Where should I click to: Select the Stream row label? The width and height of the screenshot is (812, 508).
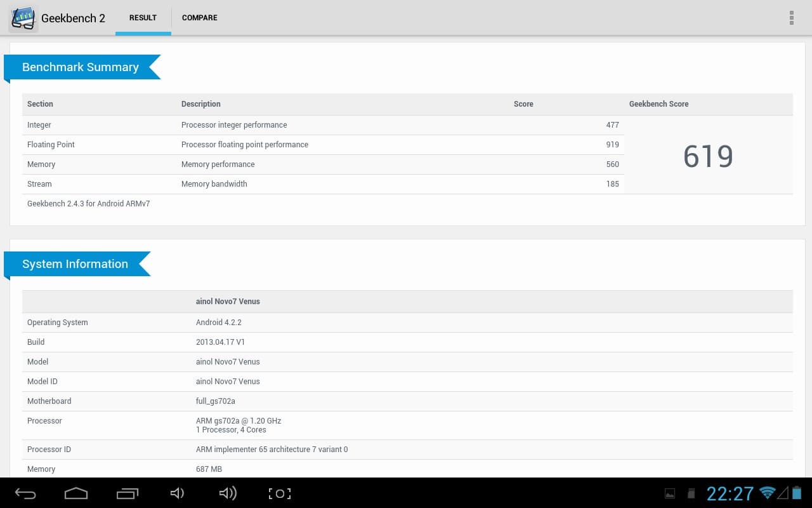(x=39, y=184)
